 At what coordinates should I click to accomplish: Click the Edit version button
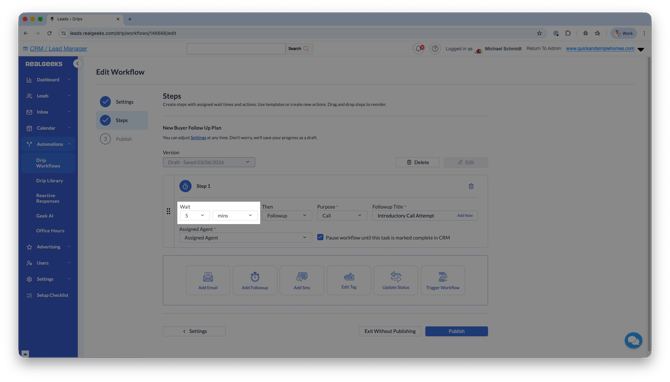pos(465,162)
